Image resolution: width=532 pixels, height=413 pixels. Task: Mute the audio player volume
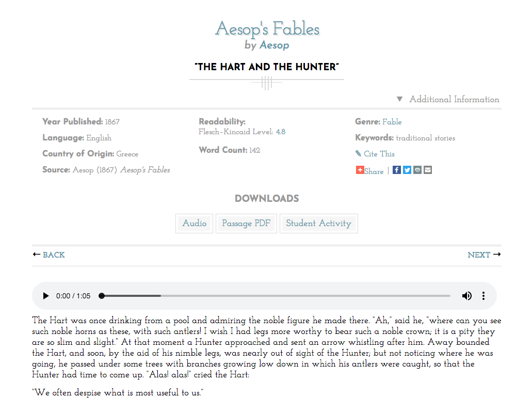click(x=466, y=296)
